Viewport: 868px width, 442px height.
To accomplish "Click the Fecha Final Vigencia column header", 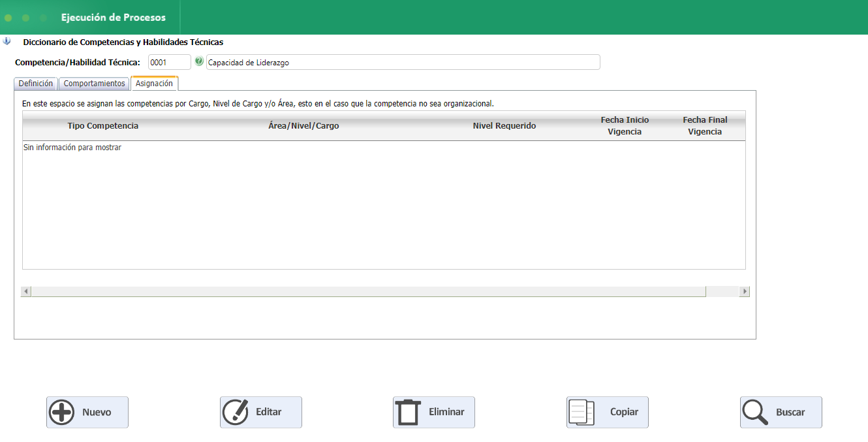I will (x=705, y=126).
